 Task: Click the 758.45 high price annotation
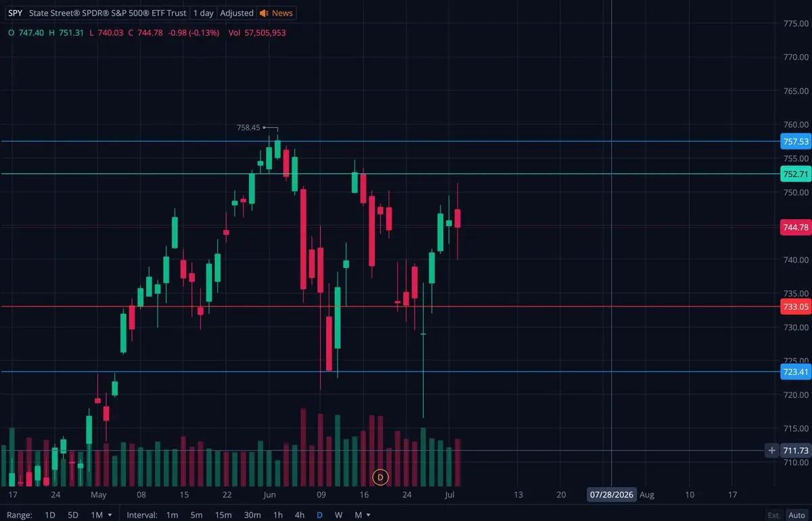(248, 127)
